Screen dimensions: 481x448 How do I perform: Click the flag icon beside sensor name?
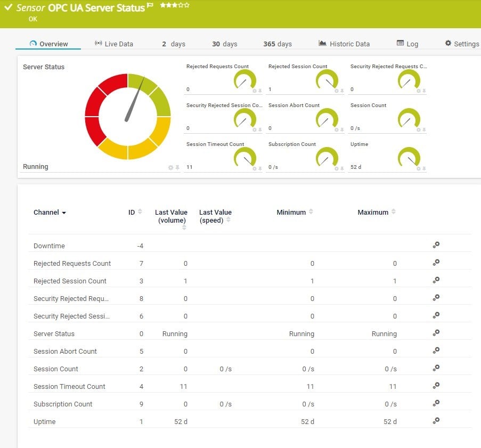[x=150, y=5]
